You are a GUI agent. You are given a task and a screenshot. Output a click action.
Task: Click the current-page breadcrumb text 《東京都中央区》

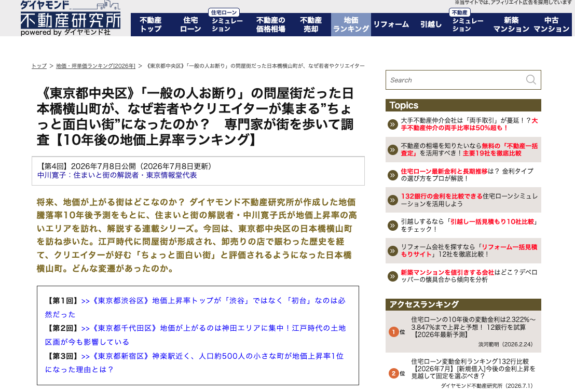[x=255, y=66]
